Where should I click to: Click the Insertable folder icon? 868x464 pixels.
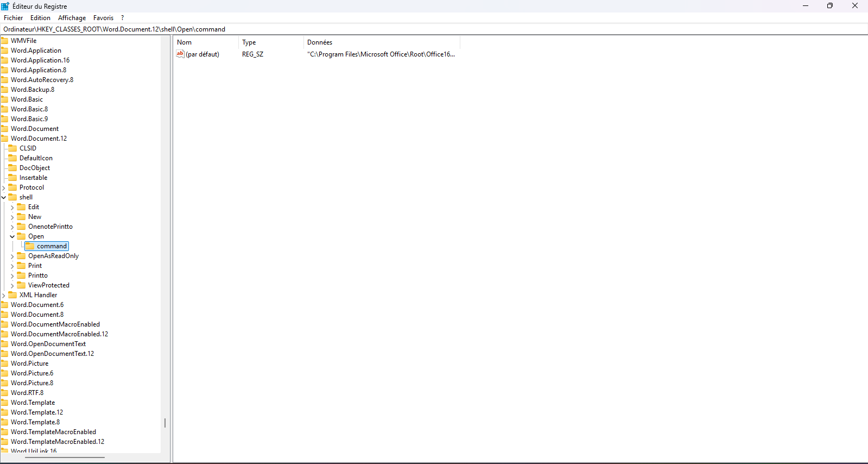(x=13, y=177)
